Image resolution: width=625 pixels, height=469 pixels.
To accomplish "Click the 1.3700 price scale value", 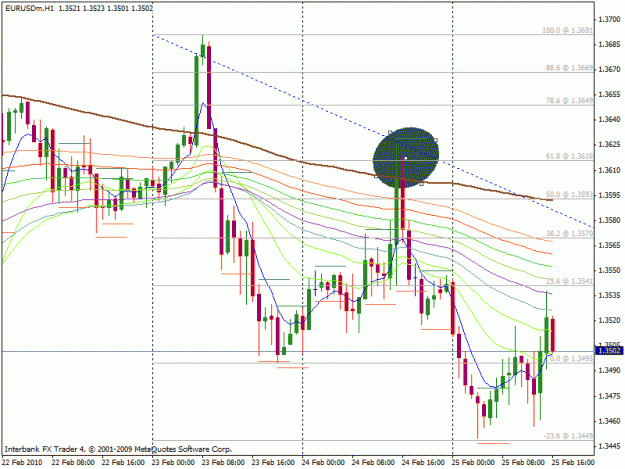I will click(x=610, y=19).
